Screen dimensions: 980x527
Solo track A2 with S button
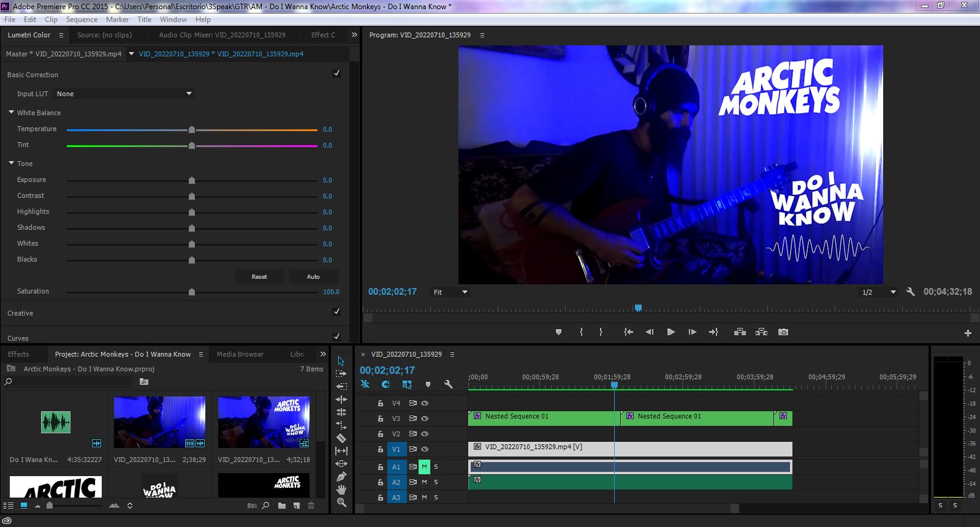point(436,482)
